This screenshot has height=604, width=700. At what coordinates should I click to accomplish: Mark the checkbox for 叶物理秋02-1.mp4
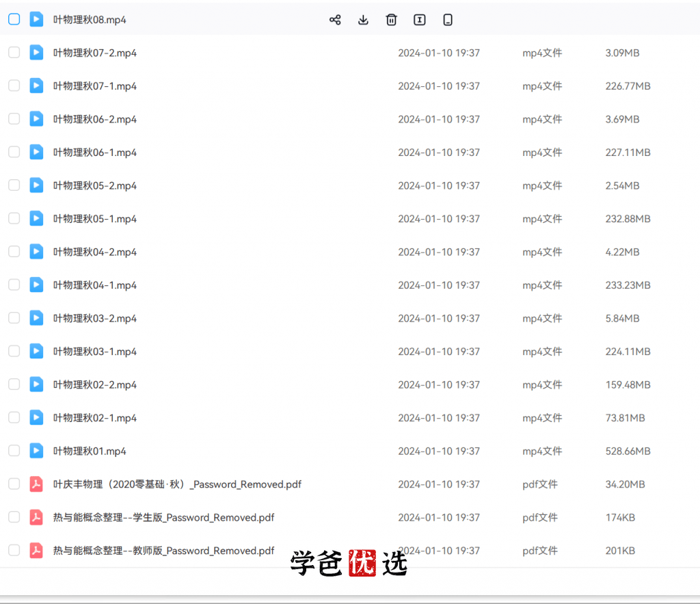coord(14,417)
